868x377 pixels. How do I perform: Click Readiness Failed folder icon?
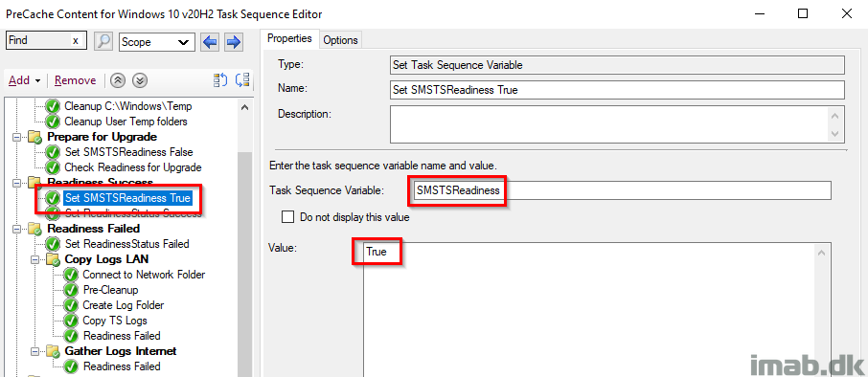click(x=35, y=229)
